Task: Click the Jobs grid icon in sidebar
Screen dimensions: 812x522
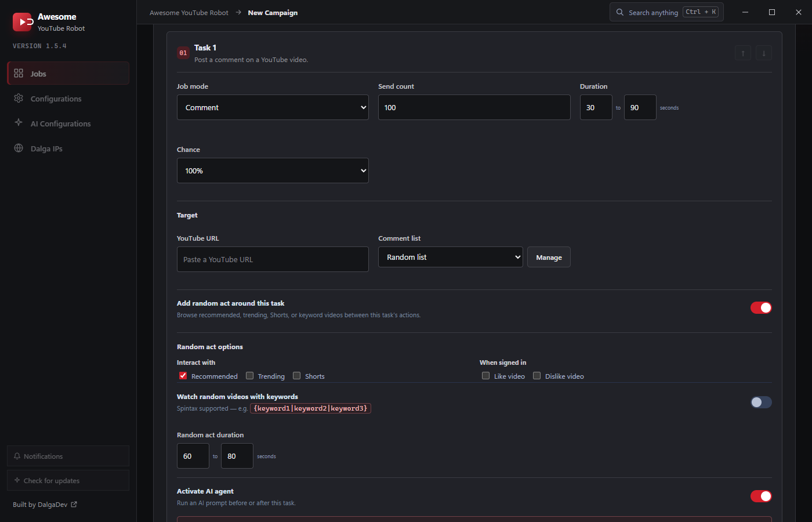Action: coord(19,73)
